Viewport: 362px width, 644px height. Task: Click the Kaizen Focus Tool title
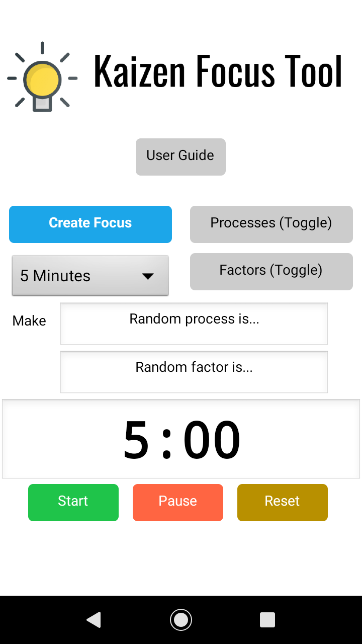click(218, 72)
